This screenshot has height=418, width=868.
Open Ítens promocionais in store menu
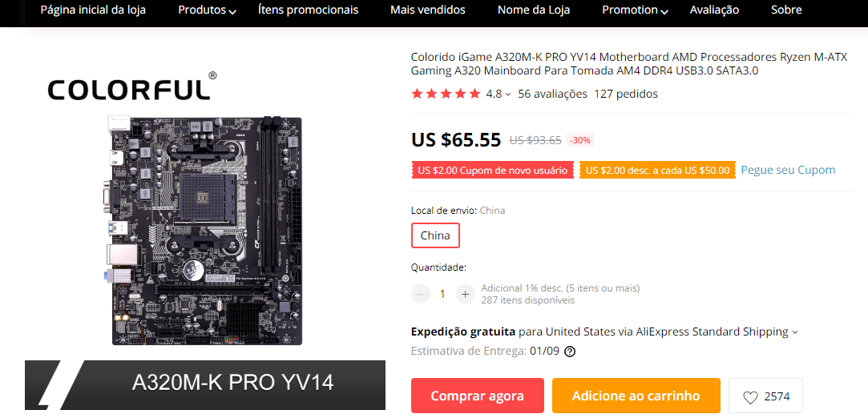coord(308,10)
